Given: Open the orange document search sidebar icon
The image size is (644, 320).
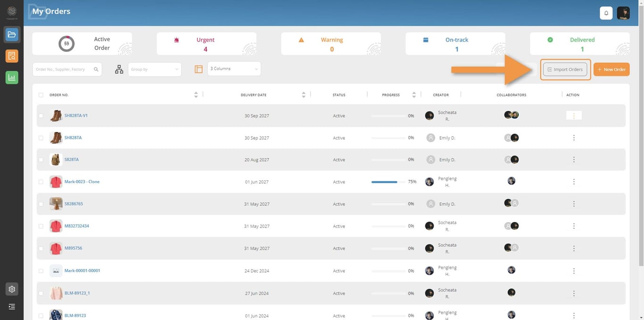Looking at the screenshot, I should click(x=12, y=56).
